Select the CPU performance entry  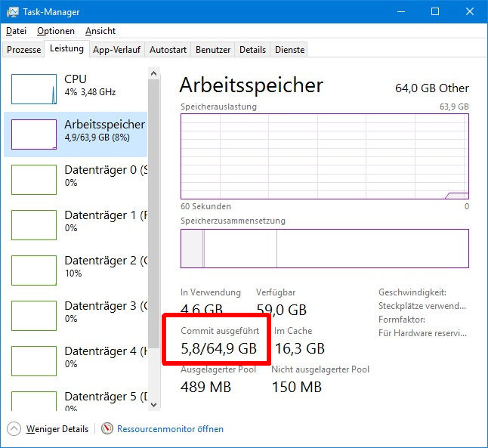coord(76,89)
